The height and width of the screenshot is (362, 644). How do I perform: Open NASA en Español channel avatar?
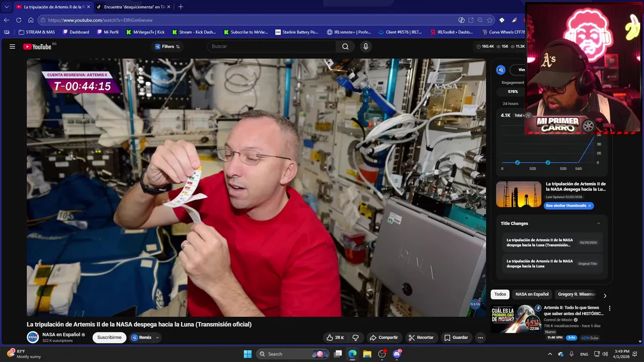33,337
